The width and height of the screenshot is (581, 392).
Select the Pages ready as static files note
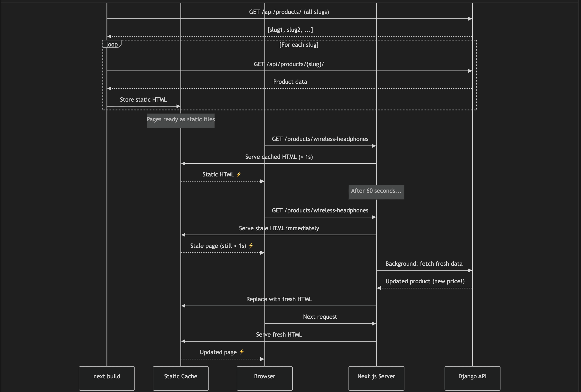coord(181,121)
